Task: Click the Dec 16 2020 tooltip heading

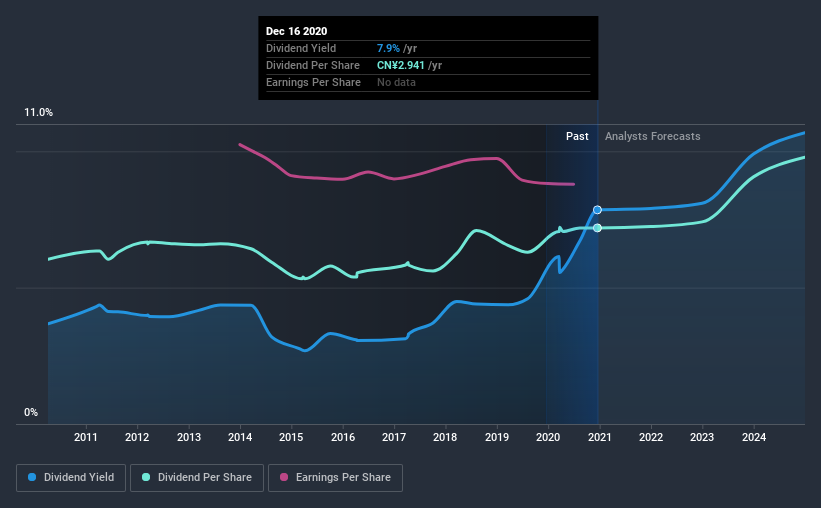Action: pyautogui.click(x=296, y=31)
